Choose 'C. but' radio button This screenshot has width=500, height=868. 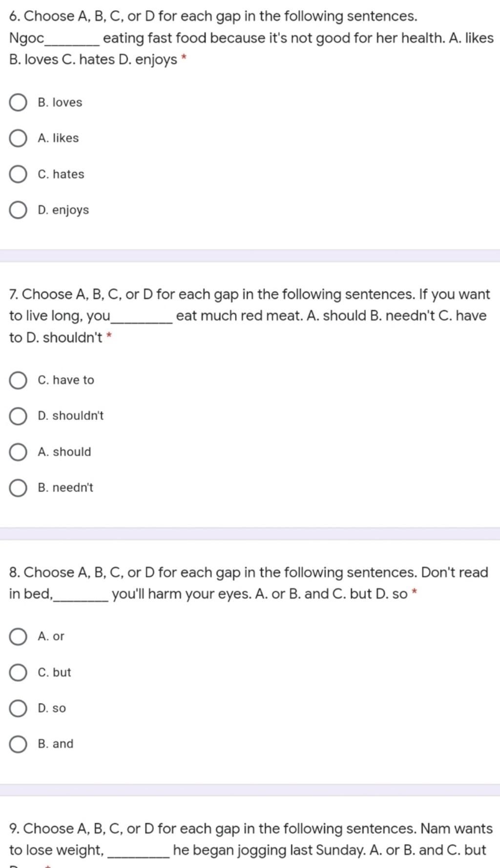tap(18, 673)
